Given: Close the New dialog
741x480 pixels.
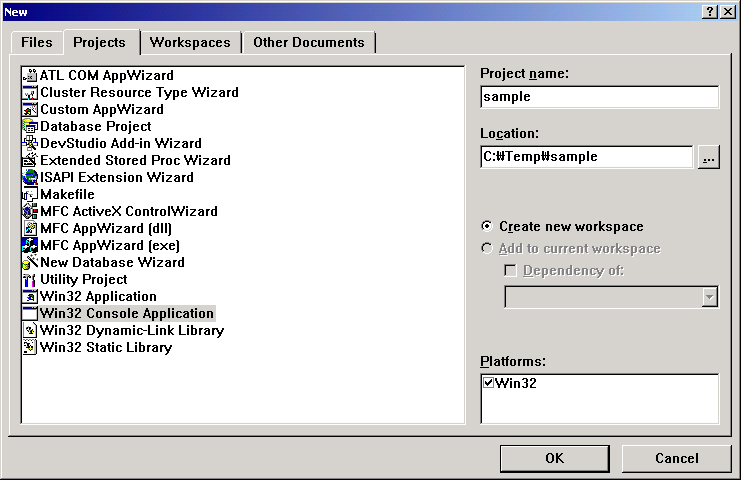Looking at the screenshot, I should [728, 12].
